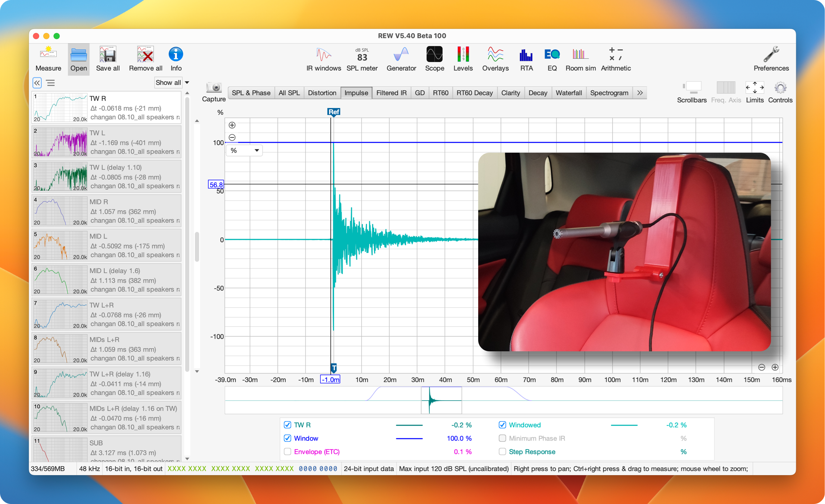This screenshot has height=504, width=825.
Task: Enable the Step Response trace
Action: (502, 452)
